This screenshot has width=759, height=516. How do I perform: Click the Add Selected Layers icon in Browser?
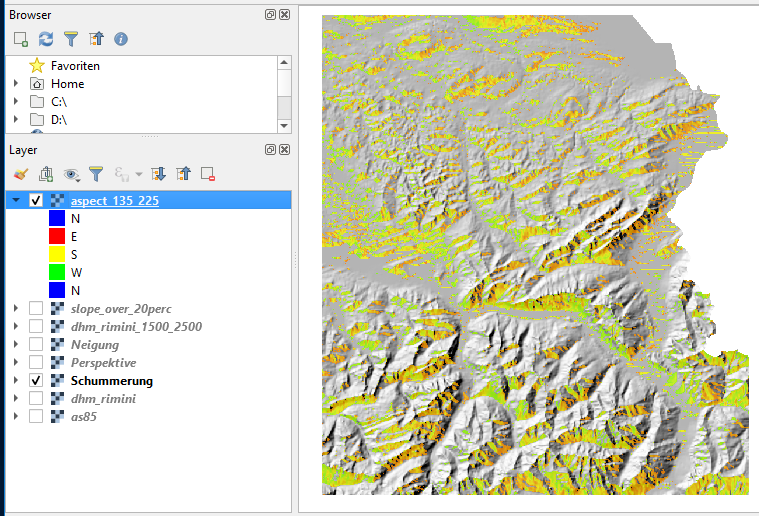[20, 39]
